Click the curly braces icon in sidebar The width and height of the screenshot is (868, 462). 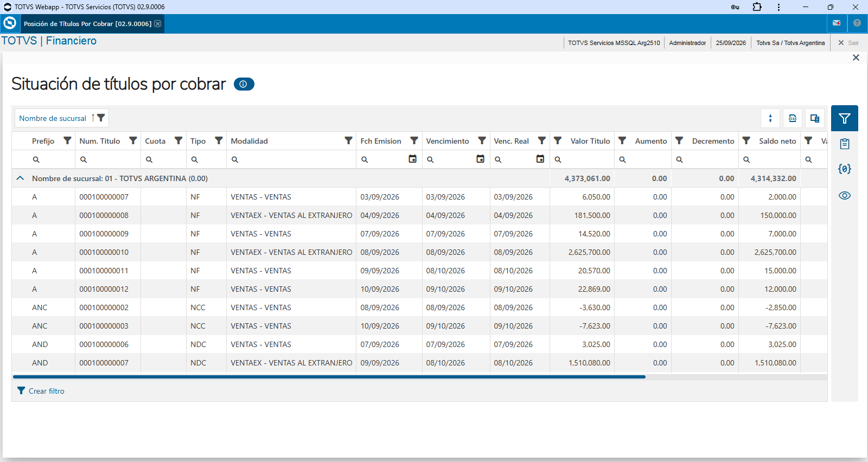[x=845, y=169]
